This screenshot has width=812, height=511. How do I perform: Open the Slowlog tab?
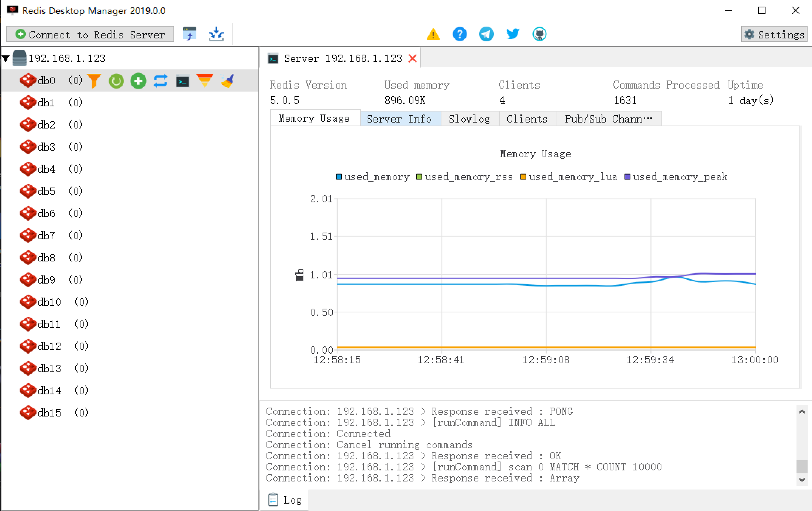pyautogui.click(x=469, y=119)
